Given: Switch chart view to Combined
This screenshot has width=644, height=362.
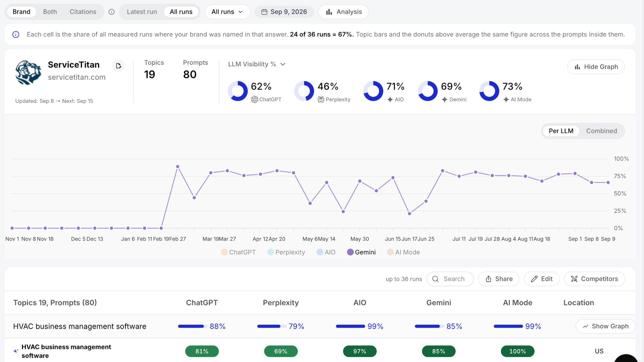Looking at the screenshot, I should 601,131.
